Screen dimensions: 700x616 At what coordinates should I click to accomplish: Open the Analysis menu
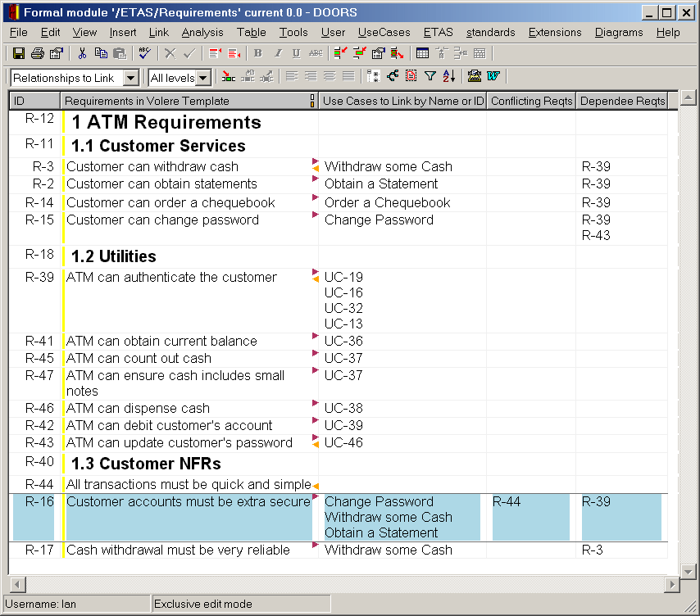point(202,33)
